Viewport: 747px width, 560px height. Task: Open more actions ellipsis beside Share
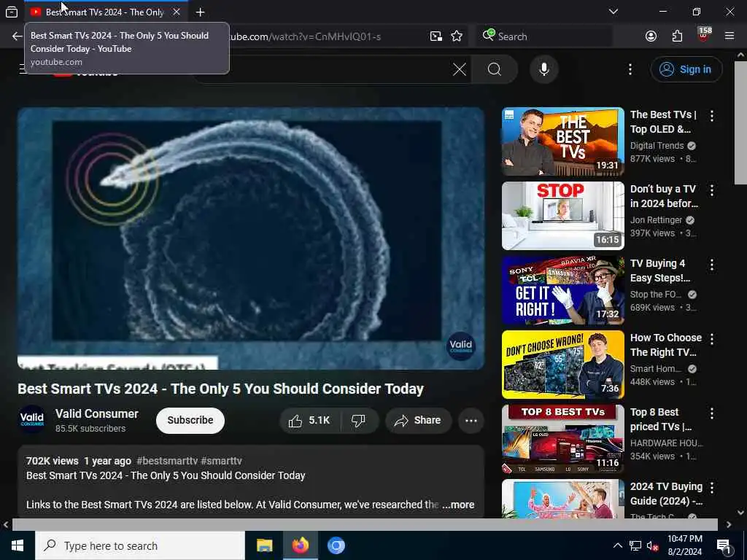(471, 421)
